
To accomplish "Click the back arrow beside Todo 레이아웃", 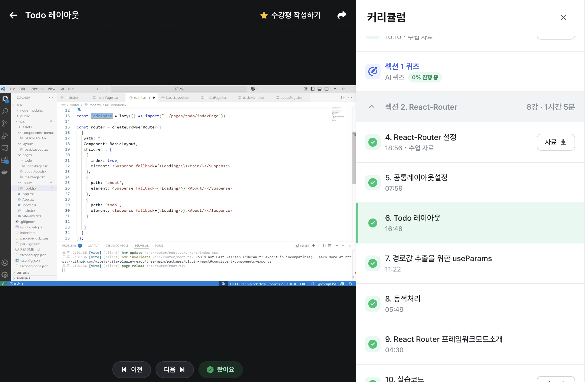I will [x=13, y=15].
